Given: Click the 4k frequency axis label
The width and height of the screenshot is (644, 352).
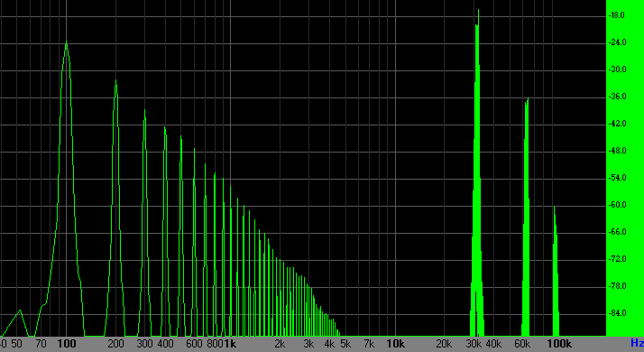Looking at the screenshot, I should (x=329, y=344).
